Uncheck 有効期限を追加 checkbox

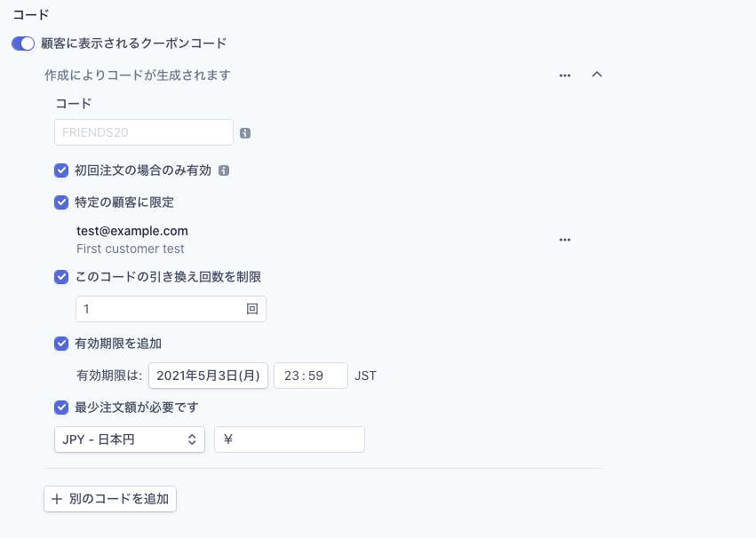click(x=61, y=344)
